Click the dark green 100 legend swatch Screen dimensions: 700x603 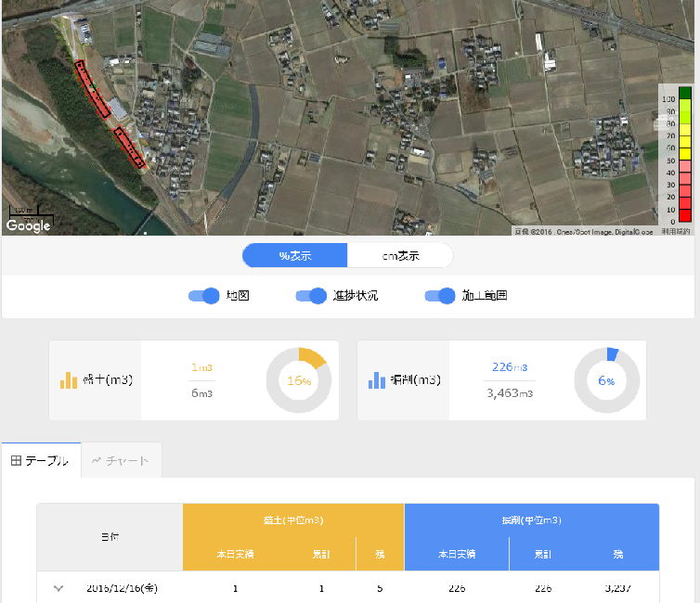(685, 93)
